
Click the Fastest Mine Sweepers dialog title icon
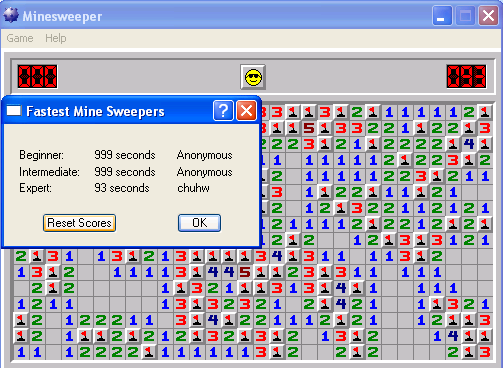tap(14, 110)
